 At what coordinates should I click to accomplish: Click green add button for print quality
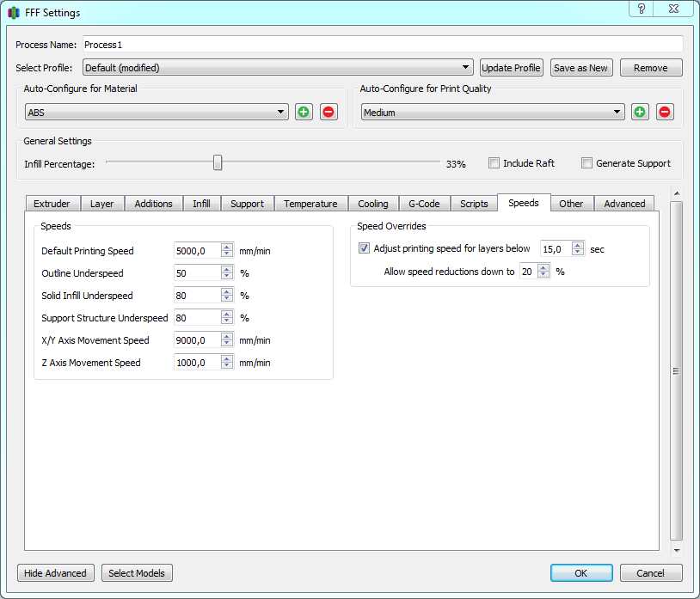click(640, 112)
